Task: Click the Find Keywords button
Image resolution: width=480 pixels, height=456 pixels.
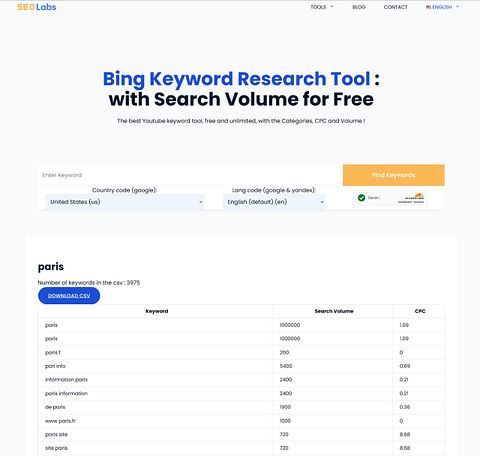Action: pos(393,175)
